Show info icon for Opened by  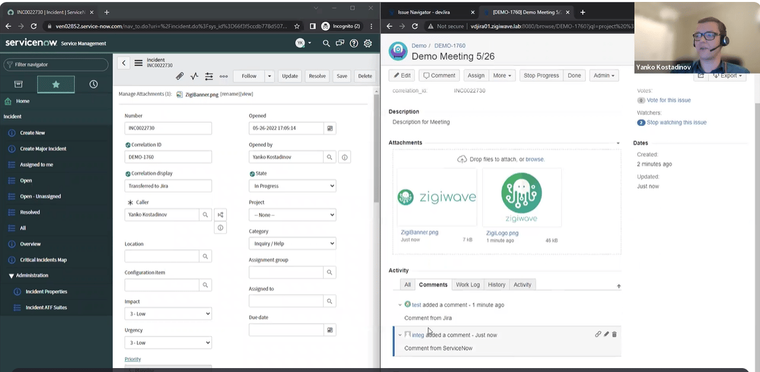345,157
